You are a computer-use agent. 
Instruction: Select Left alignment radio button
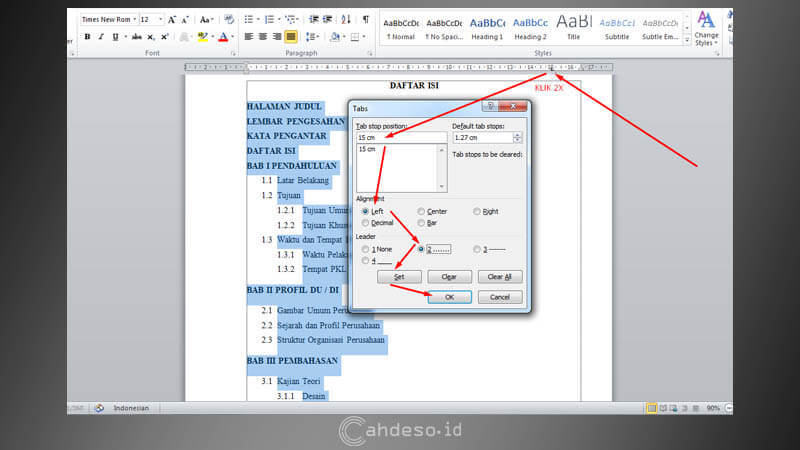pyautogui.click(x=365, y=211)
